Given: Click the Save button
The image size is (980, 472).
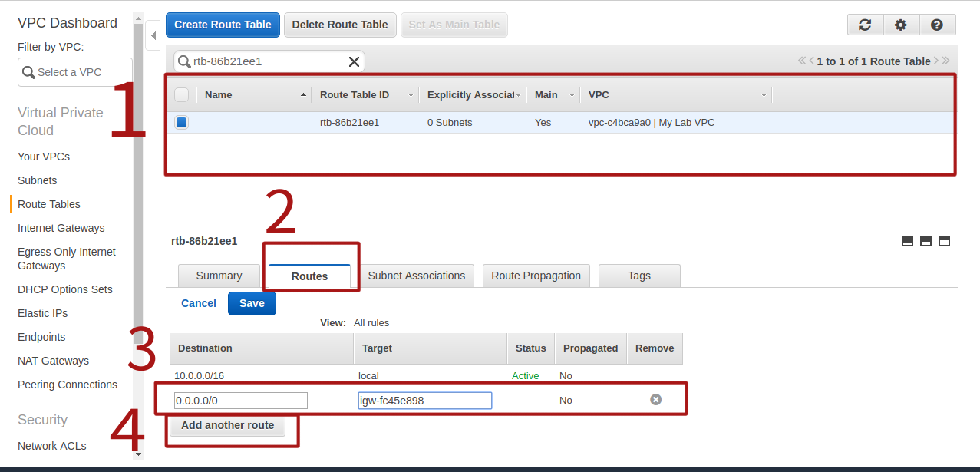Looking at the screenshot, I should coord(252,303).
